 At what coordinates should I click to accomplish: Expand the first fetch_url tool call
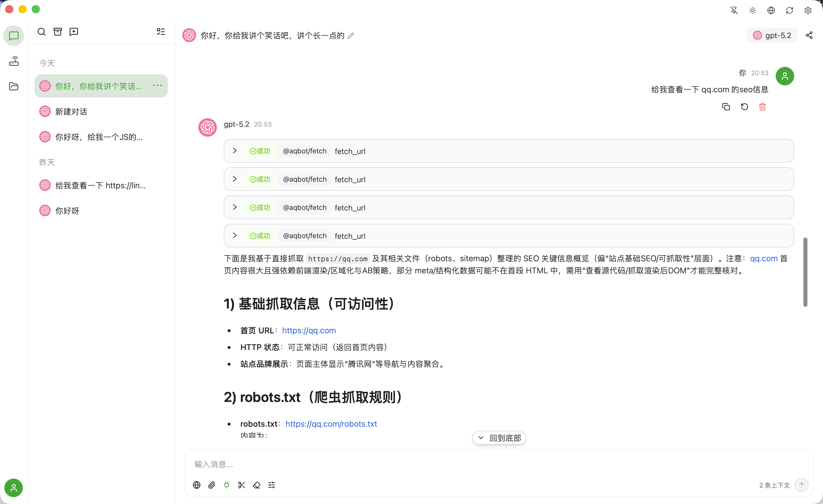pyautogui.click(x=234, y=151)
